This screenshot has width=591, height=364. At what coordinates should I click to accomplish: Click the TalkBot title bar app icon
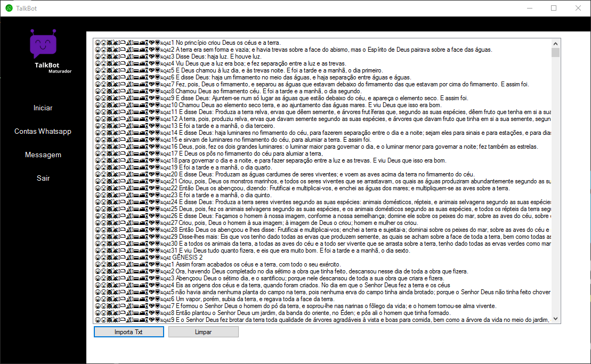[x=9, y=8]
